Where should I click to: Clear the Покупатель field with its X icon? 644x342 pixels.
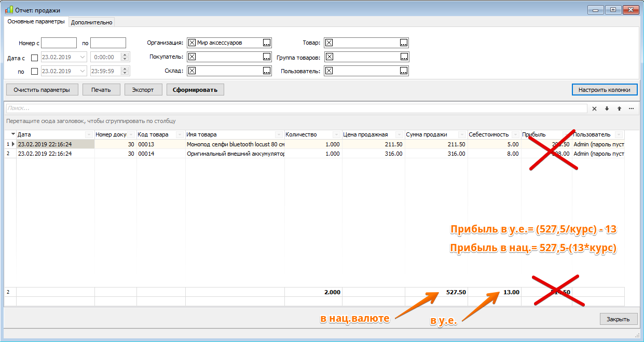coord(192,57)
